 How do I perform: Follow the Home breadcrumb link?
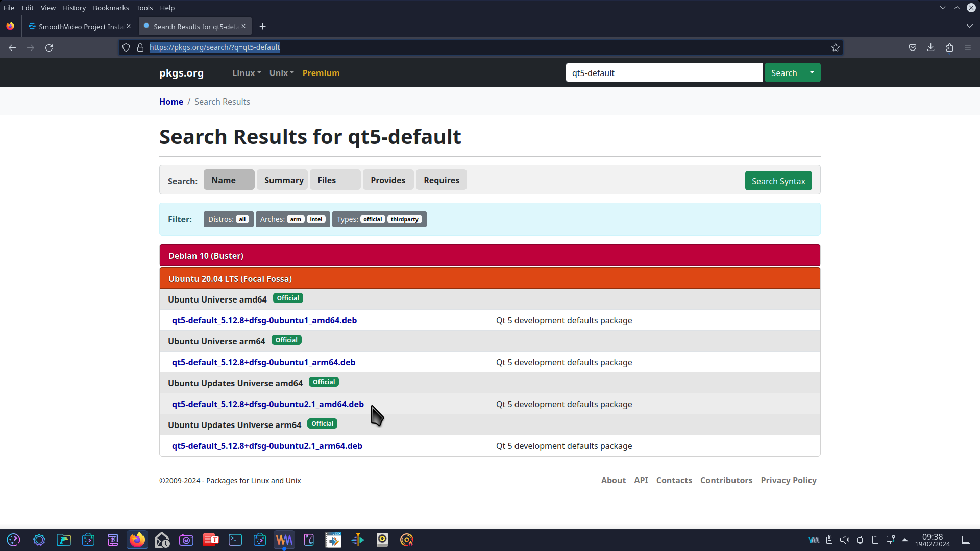pyautogui.click(x=171, y=102)
